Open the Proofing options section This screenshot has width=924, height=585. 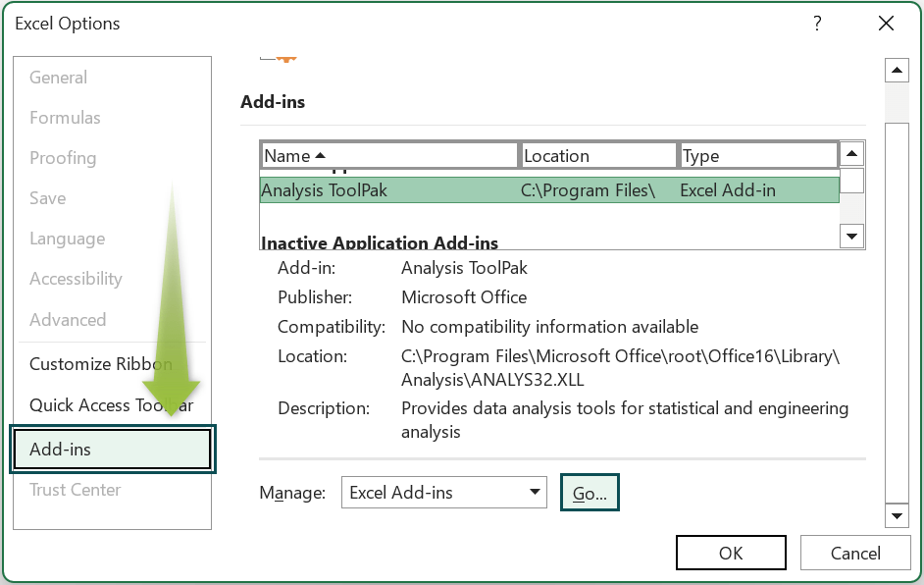62,158
